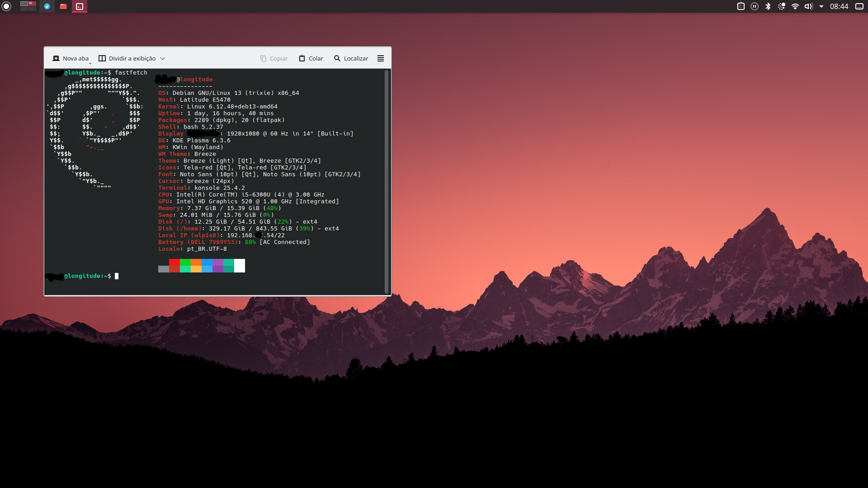Switch desktops using the virtual desktop pager
Image resolution: width=868 pixels, height=488 pixels.
[x=28, y=6]
